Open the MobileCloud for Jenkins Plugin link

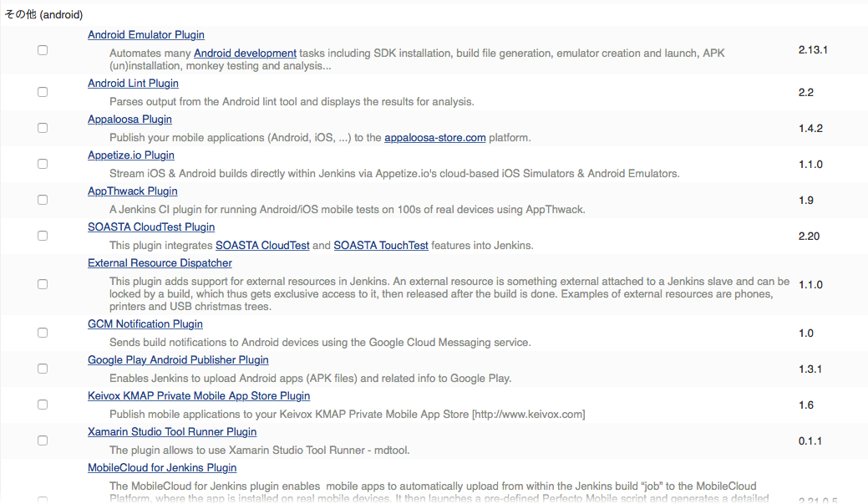(162, 468)
